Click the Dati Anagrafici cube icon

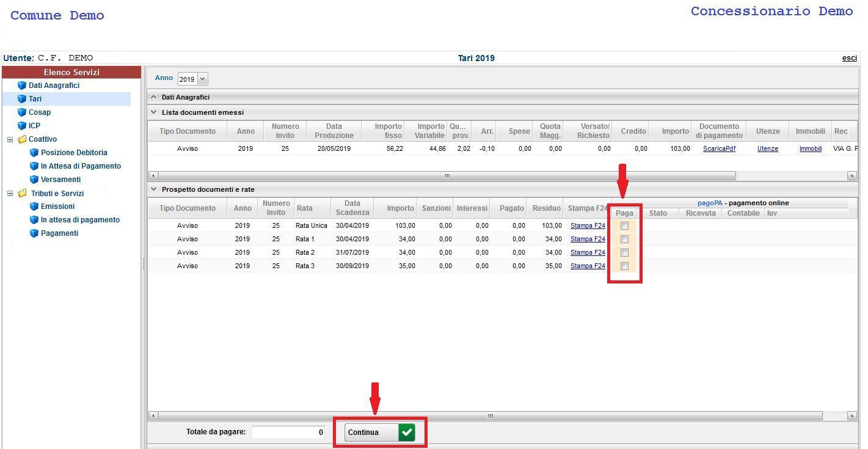22,86
